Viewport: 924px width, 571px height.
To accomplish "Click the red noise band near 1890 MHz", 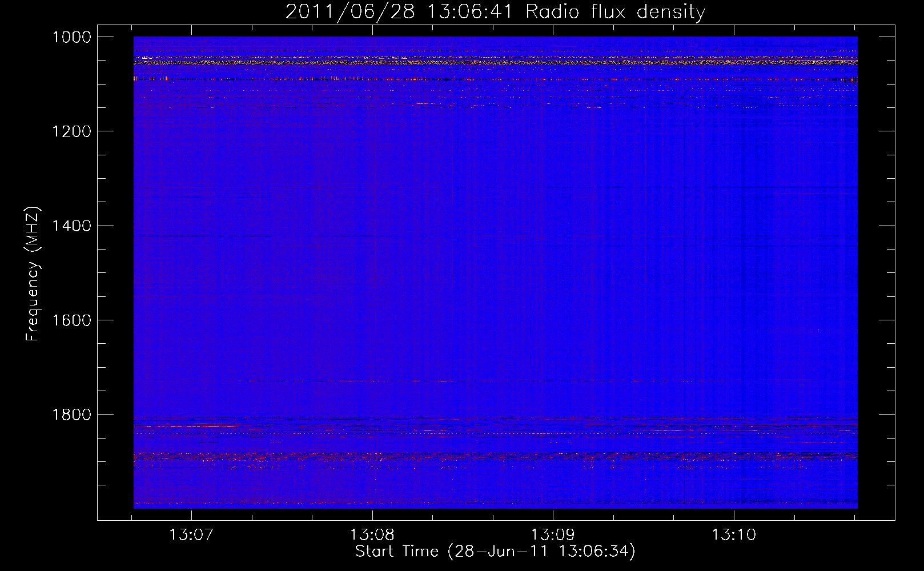I will tap(495, 456).
